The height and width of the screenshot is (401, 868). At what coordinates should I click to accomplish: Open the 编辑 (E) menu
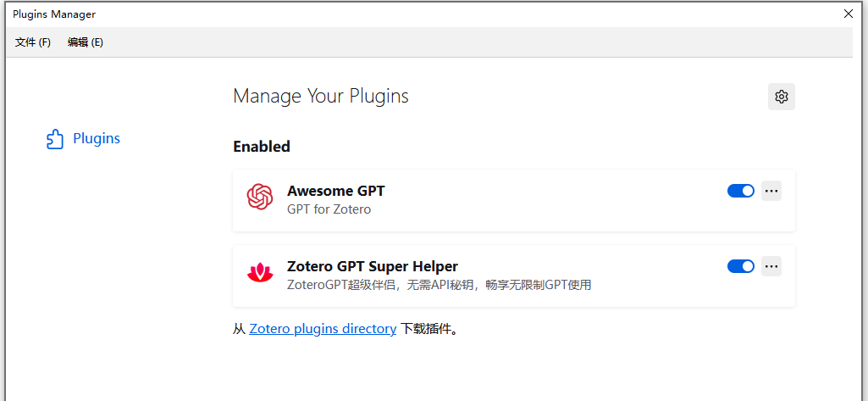click(86, 42)
